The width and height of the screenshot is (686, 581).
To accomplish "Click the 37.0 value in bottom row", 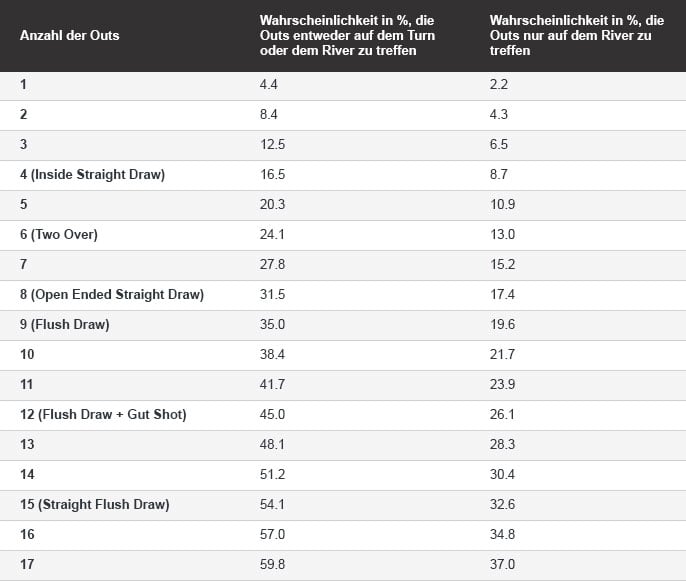I will click(503, 565).
